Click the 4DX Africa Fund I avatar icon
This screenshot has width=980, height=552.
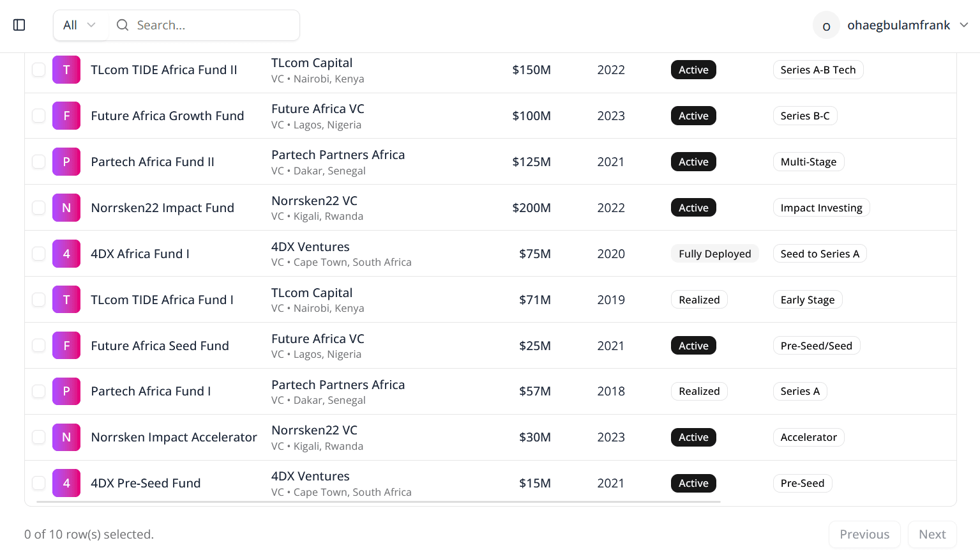(66, 254)
